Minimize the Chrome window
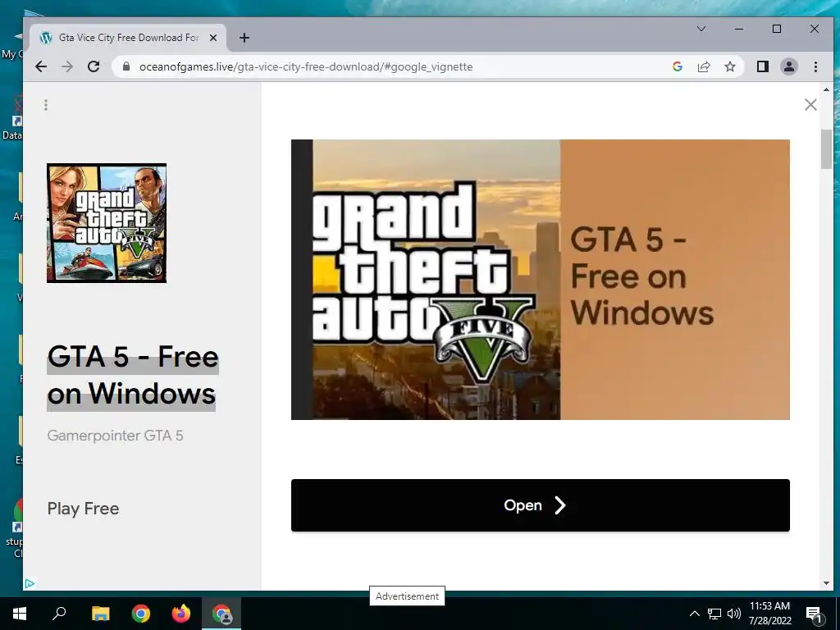This screenshot has height=630, width=840. click(x=739, y=29)
